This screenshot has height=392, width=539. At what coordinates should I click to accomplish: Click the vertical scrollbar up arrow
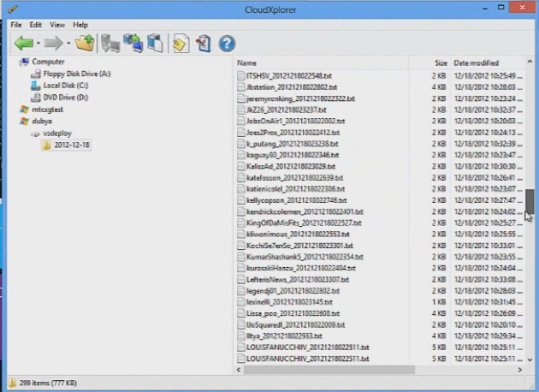click(x=530, y=62)
